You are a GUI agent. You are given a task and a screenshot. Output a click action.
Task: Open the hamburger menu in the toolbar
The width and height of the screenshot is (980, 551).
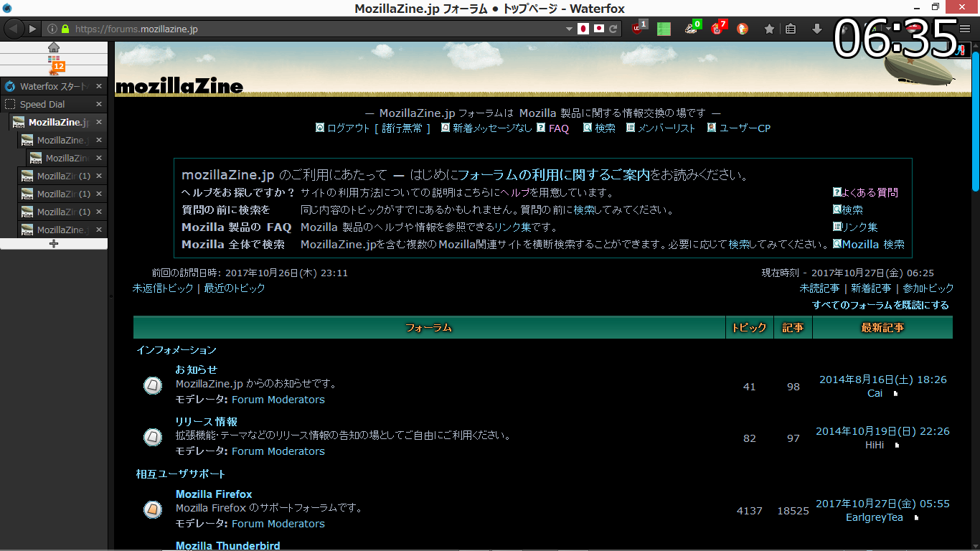[x=965, y=29]
